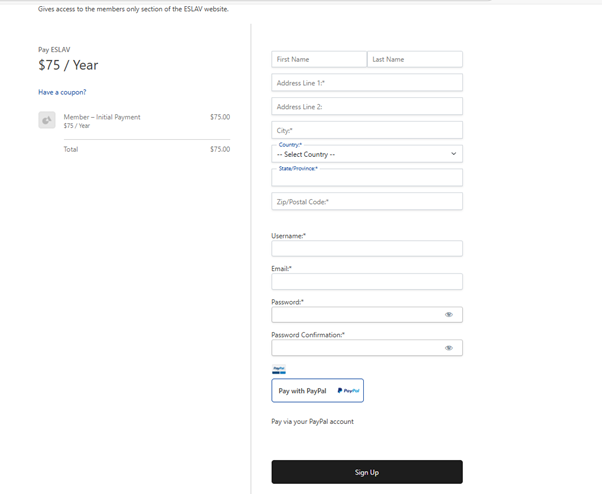Focus the First Name field
602x494 pixels.
click(319, 60)
